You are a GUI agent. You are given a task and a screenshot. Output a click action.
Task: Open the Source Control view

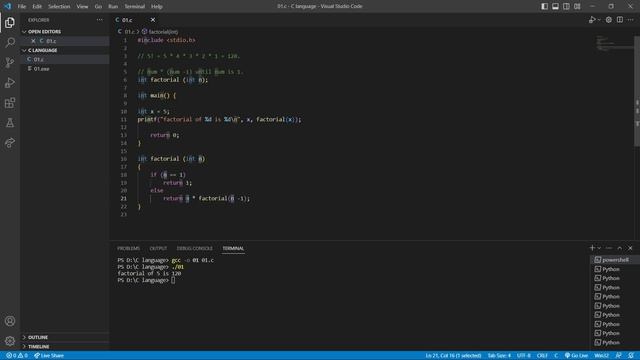[x=10, y=62]
